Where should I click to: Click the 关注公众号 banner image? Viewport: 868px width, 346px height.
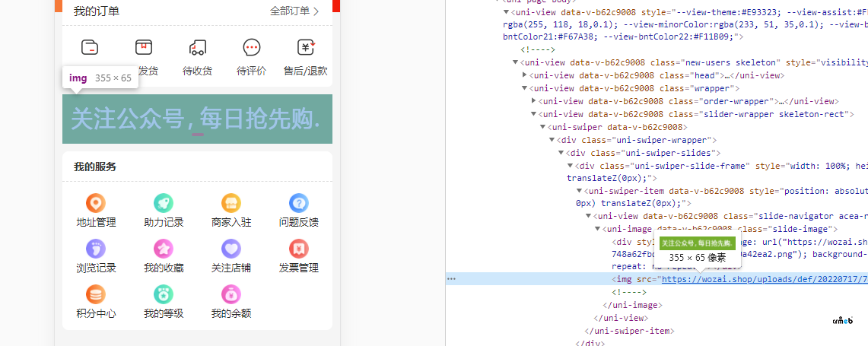pyautogui.click(x=197, y=119)
